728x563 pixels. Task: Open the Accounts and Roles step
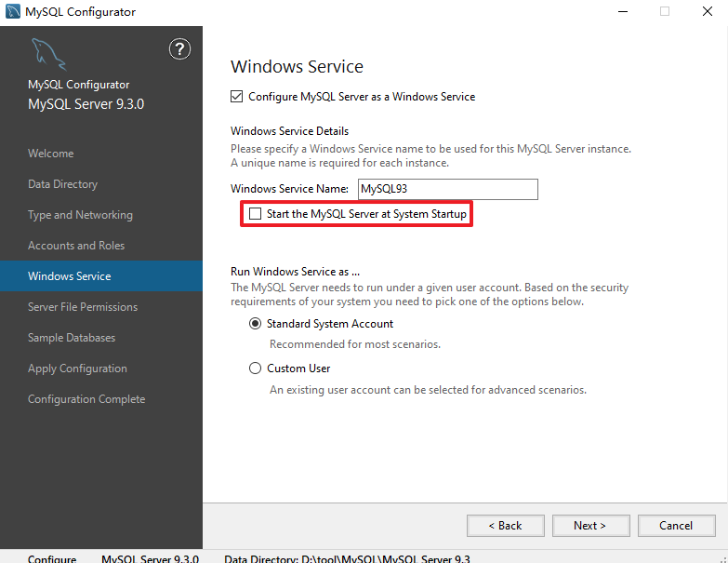point(76,246)
